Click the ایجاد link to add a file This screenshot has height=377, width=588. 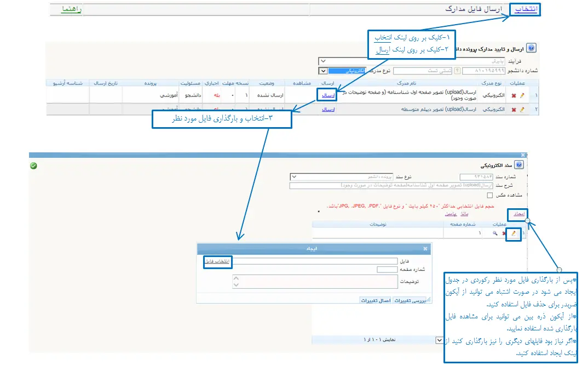(x=518, y=214)
